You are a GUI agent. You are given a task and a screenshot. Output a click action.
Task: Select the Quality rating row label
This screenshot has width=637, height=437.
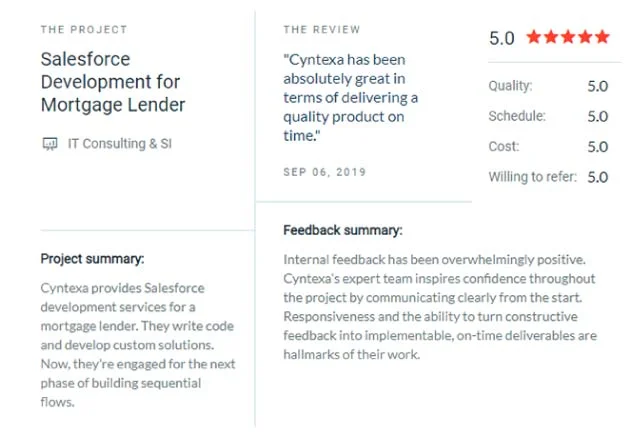click(510, 86)
